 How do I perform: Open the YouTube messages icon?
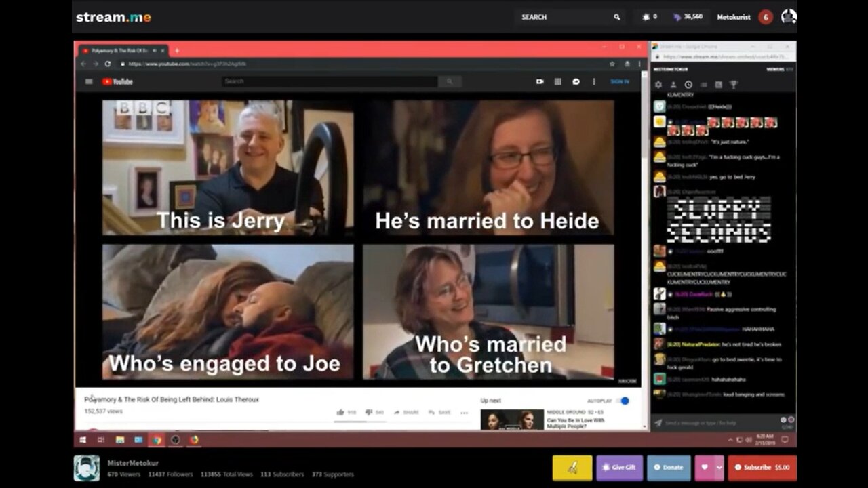click(x=576, y=81)
